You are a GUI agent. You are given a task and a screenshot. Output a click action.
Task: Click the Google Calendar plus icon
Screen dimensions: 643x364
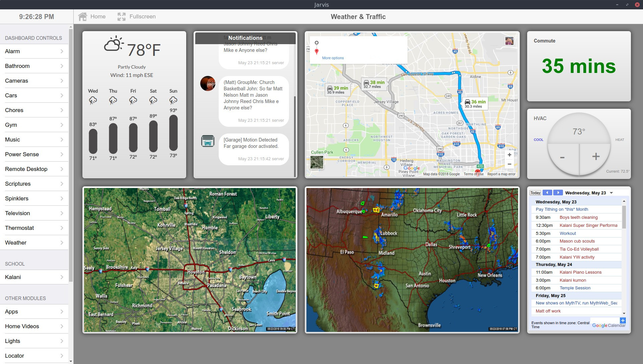(623, 321)
